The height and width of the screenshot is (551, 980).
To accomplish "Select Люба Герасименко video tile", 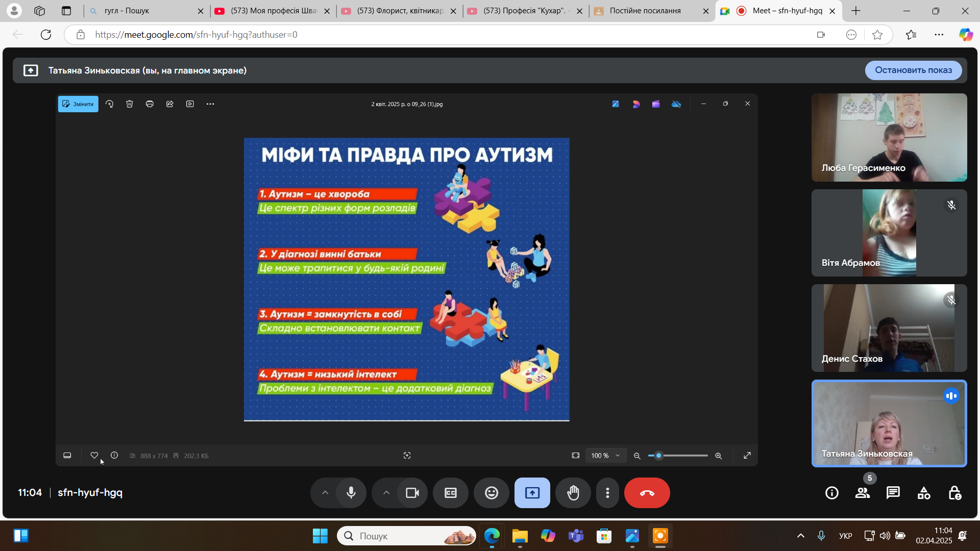I will point(889,137).
